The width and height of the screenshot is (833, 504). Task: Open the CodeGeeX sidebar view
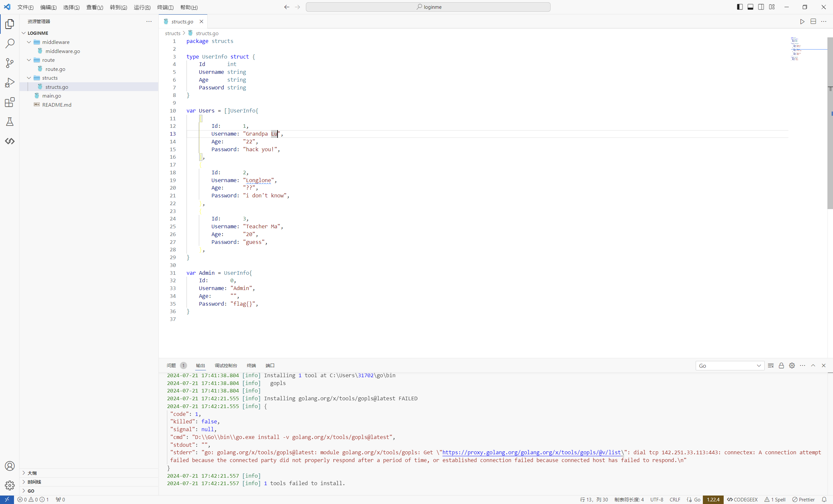coord(10,141)
